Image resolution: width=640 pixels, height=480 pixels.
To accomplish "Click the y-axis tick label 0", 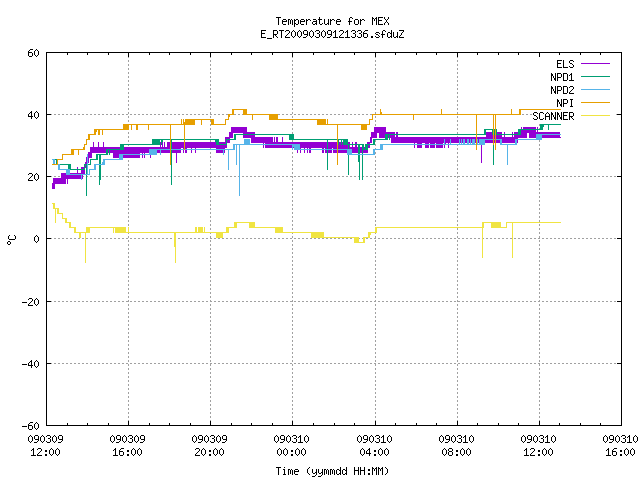I will click(37, 239).
